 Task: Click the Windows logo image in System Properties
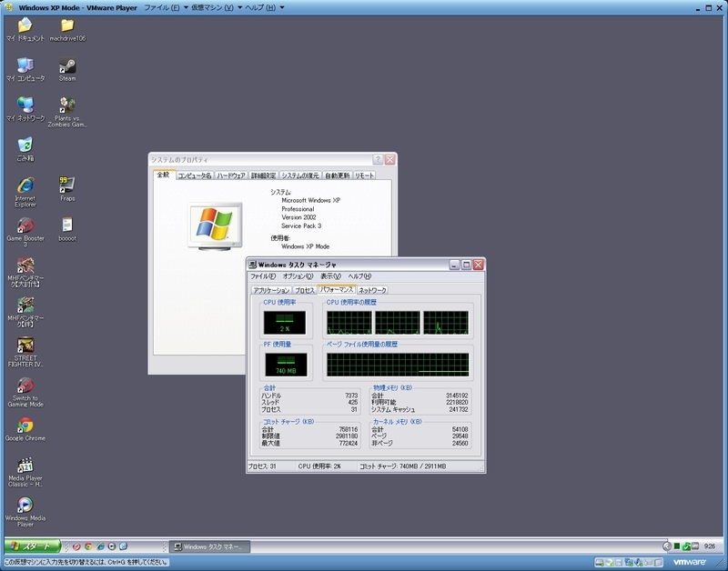pos(215,225)
